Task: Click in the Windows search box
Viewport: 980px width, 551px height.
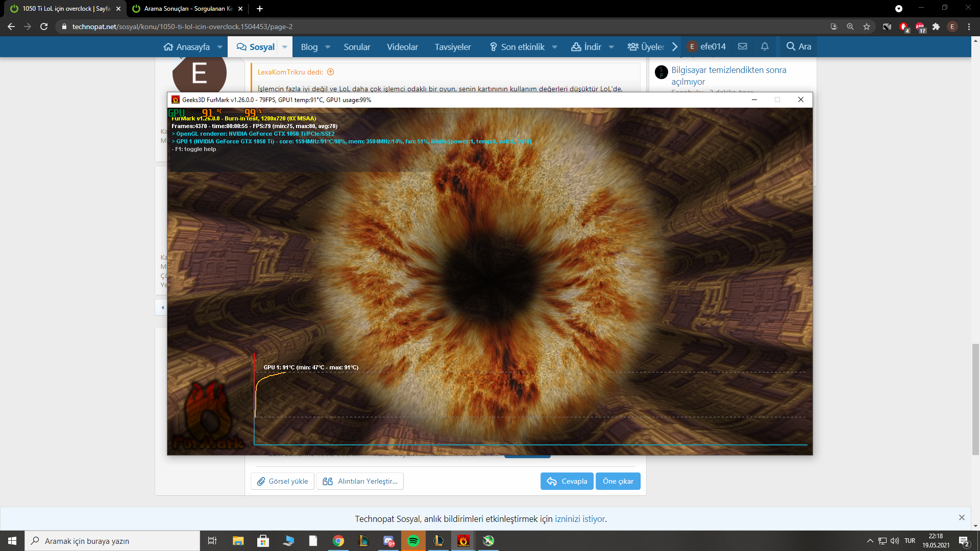Action: point(112,541)
